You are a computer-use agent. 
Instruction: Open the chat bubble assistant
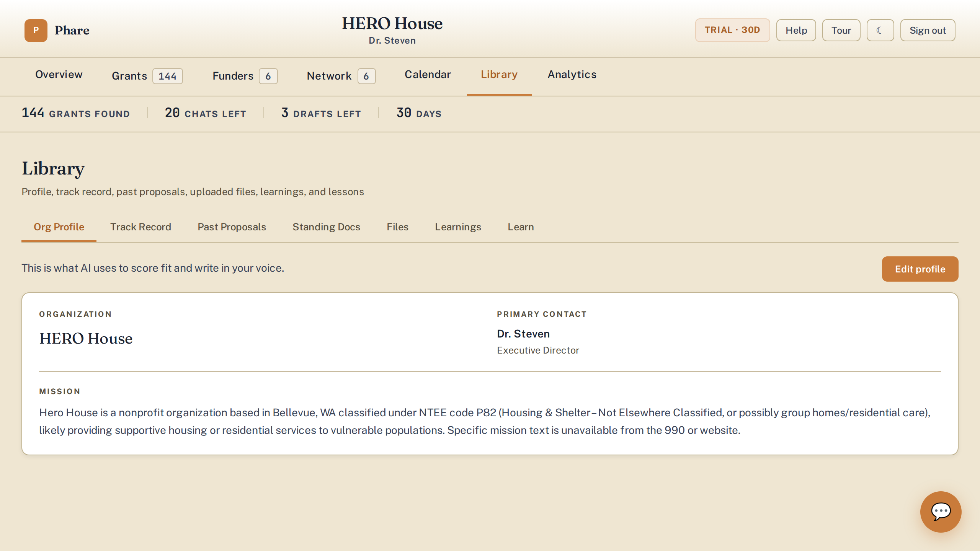941,512
